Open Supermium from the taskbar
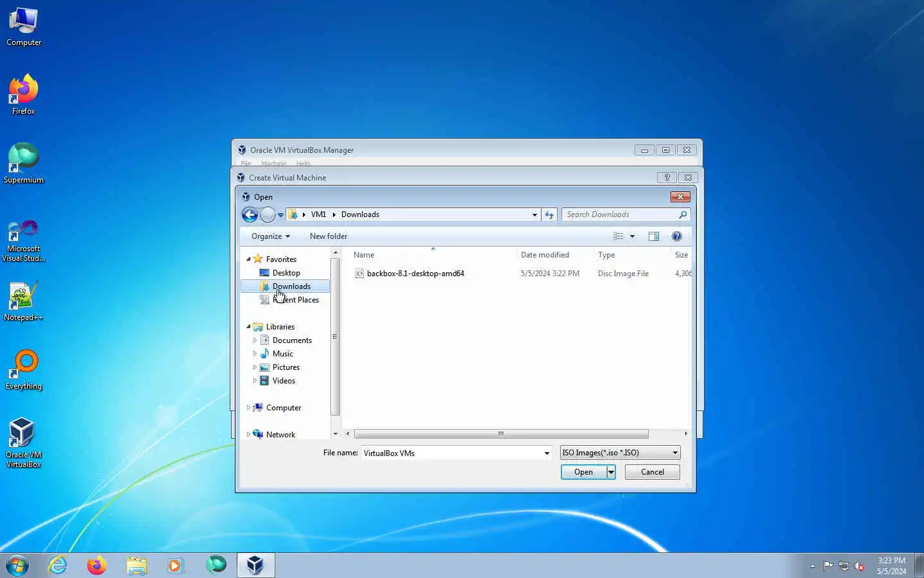The width and height of the screenshot is (924, 578). (216, 565)
